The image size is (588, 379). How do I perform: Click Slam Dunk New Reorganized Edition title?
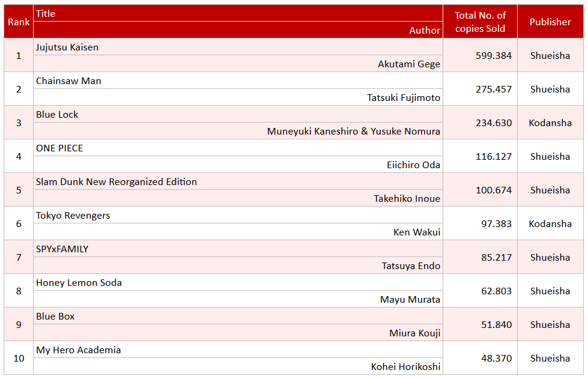click(x=117, y=182)
